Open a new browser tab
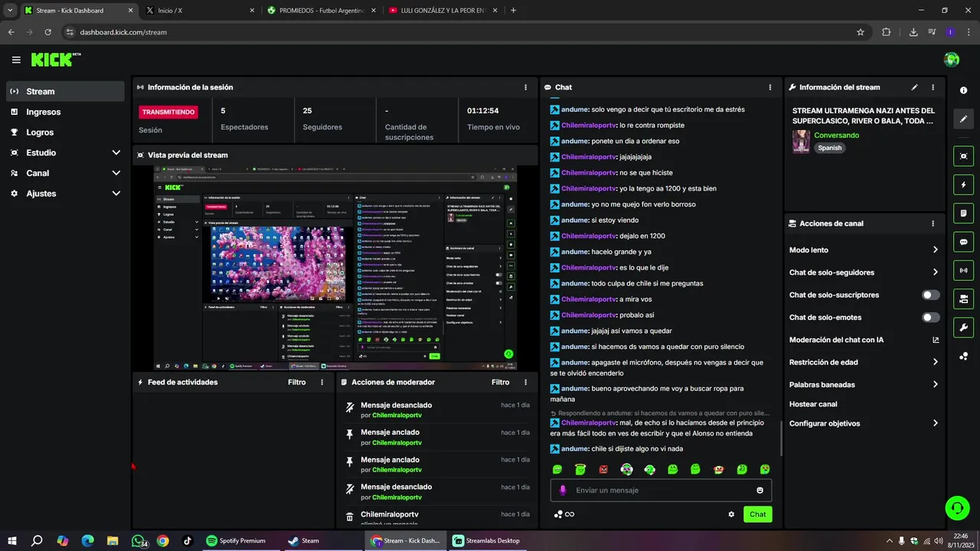The image size is (980, 551). click(x=513, y=11)
